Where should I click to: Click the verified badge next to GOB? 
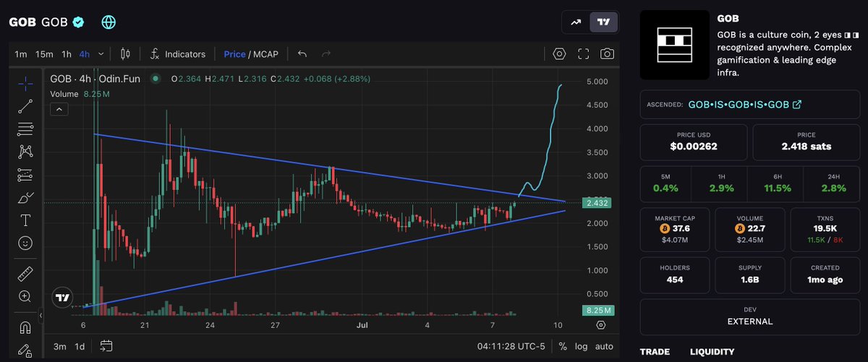click(x=79, y=22)
